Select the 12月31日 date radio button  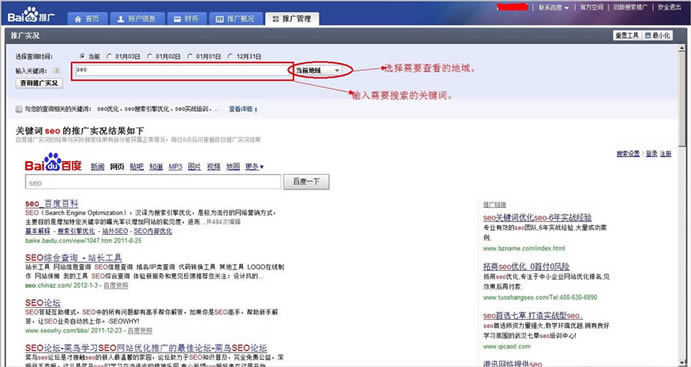pyautogui.click(x=230, y=56)
